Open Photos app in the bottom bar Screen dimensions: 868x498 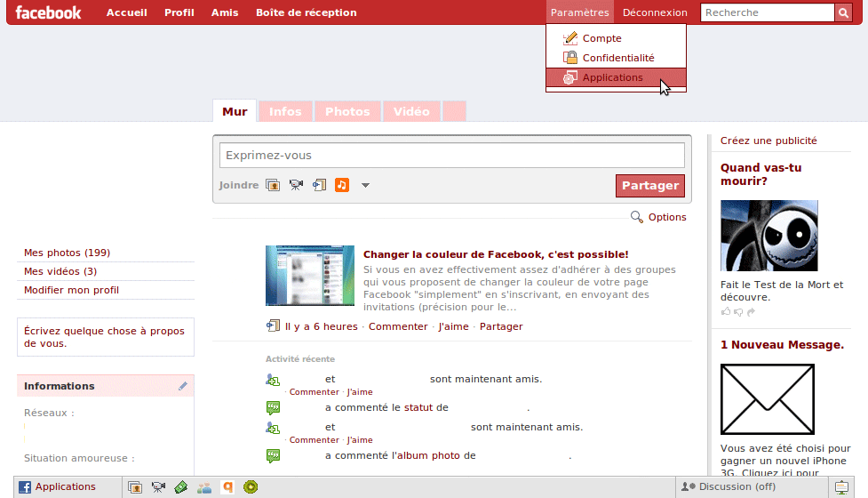click(x=135, y=487)
